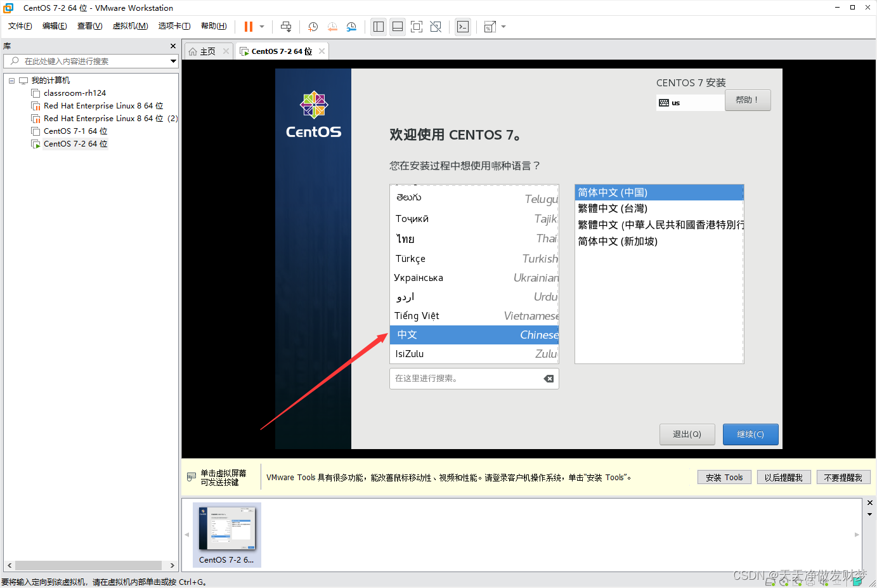Select Thai in the language list

474,239
